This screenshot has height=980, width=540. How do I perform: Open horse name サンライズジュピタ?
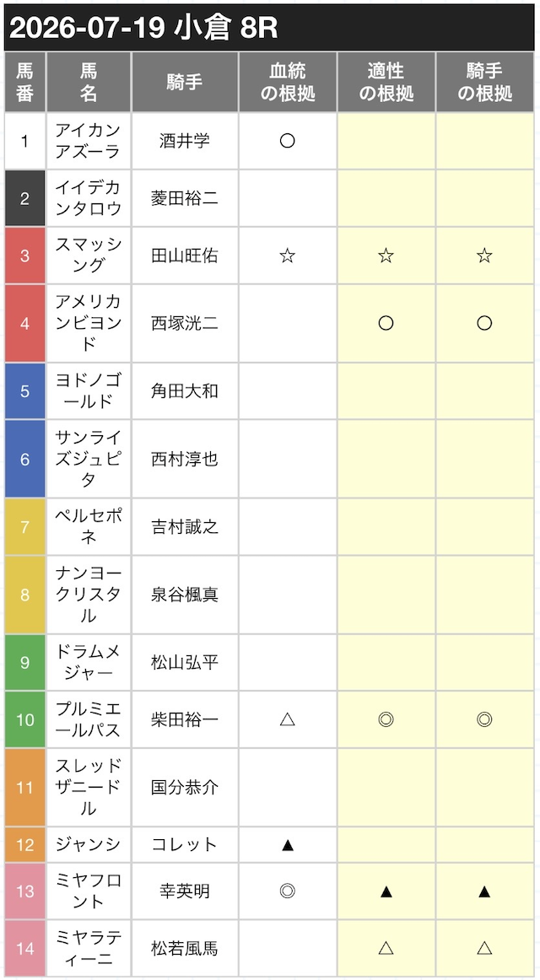[88, 460]
